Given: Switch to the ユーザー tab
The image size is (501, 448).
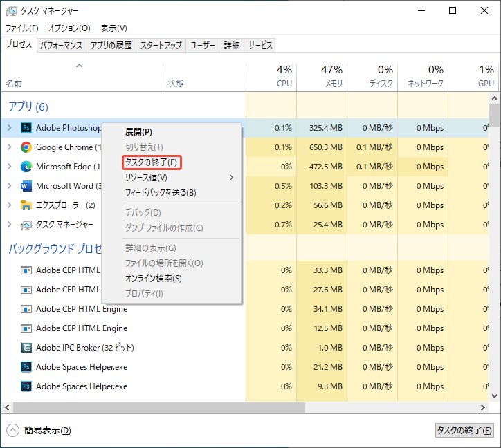Looking at the screenshot, I should click(x=203, y=46).
